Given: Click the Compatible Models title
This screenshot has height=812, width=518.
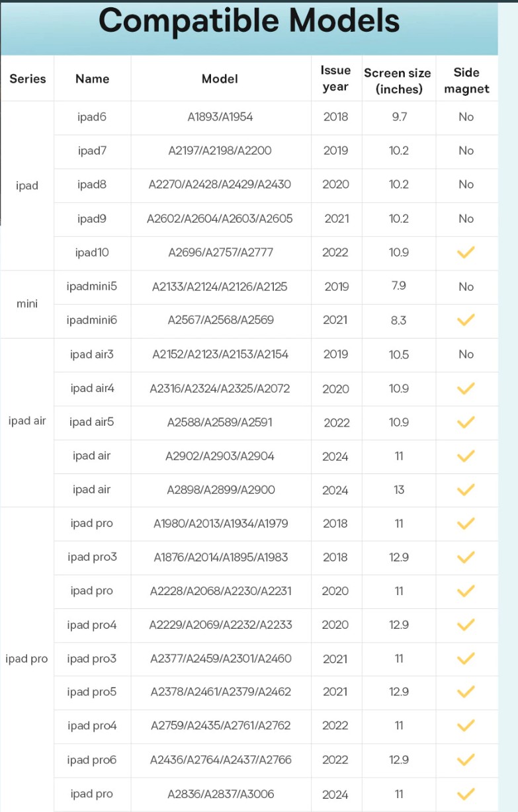Looking at the screenshot, I should (x=249, y=20).
